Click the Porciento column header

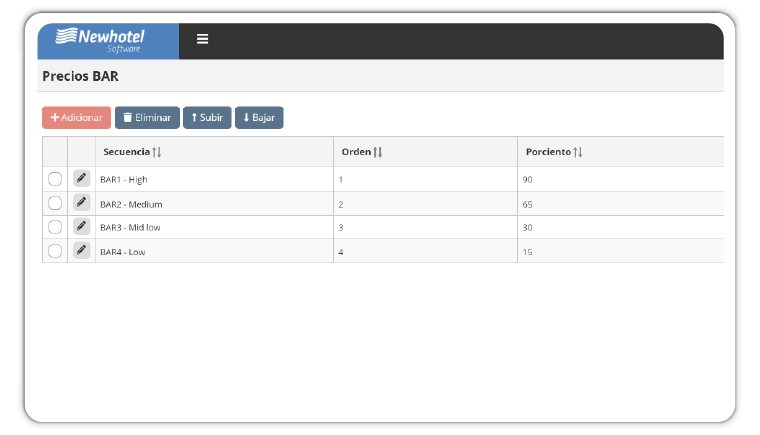pyautogui.click(x=620, y=152)
